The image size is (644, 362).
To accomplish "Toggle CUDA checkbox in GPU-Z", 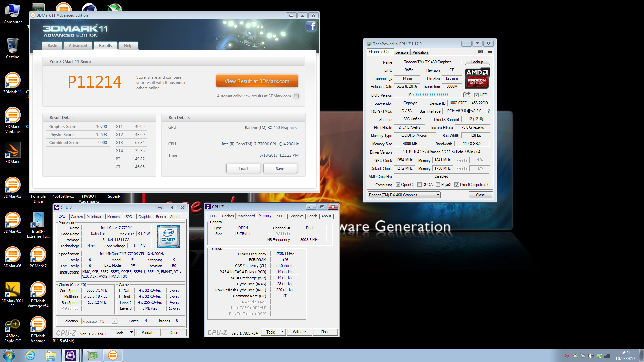I will pos(419,185).
